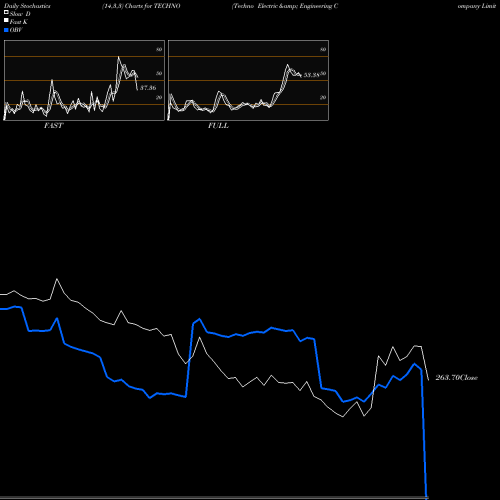Click the 80 level label in FULL chart
500x500 pixels.
coord(323,49)
